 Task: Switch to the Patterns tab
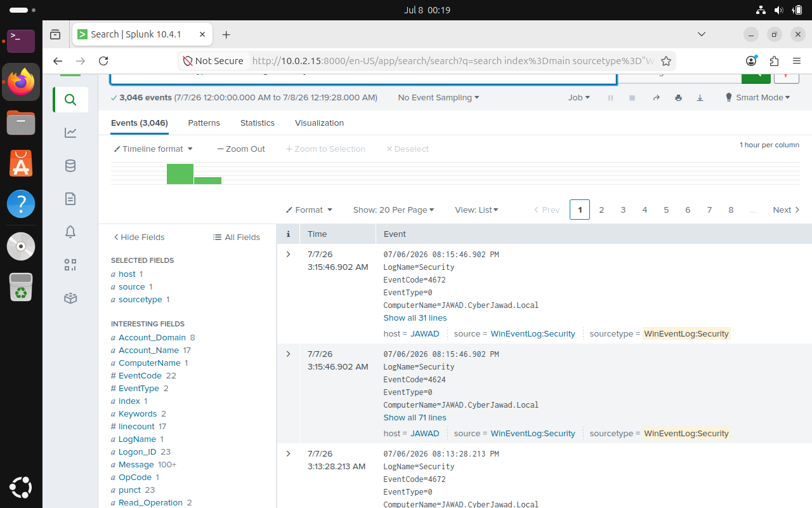204,123
